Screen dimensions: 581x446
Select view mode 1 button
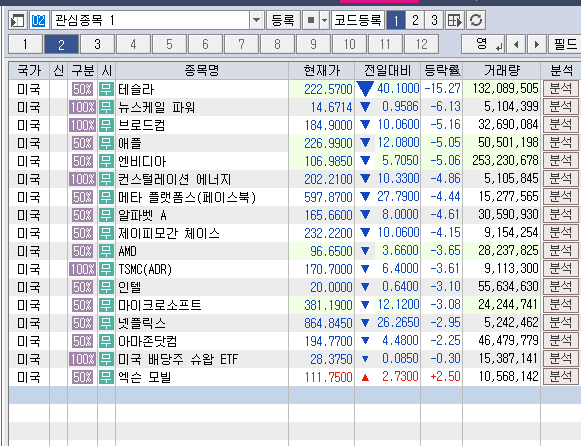click(396, 20)
